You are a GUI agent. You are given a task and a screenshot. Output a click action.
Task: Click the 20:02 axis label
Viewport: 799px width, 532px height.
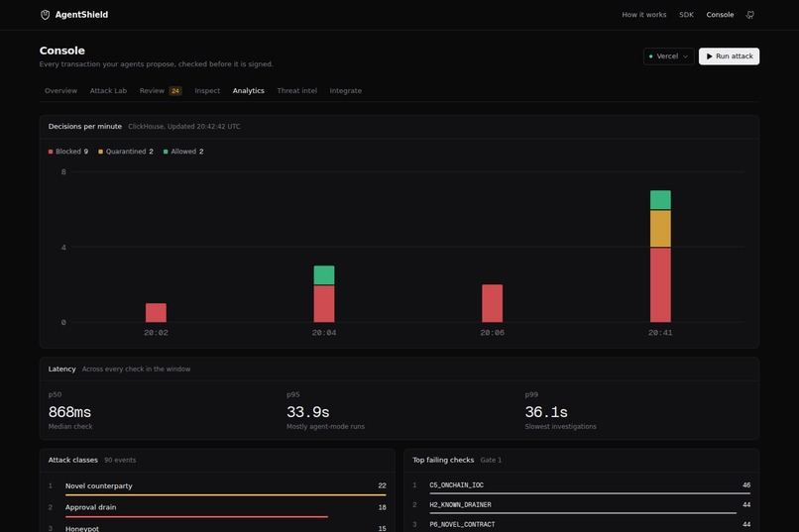tap(156, 333)
